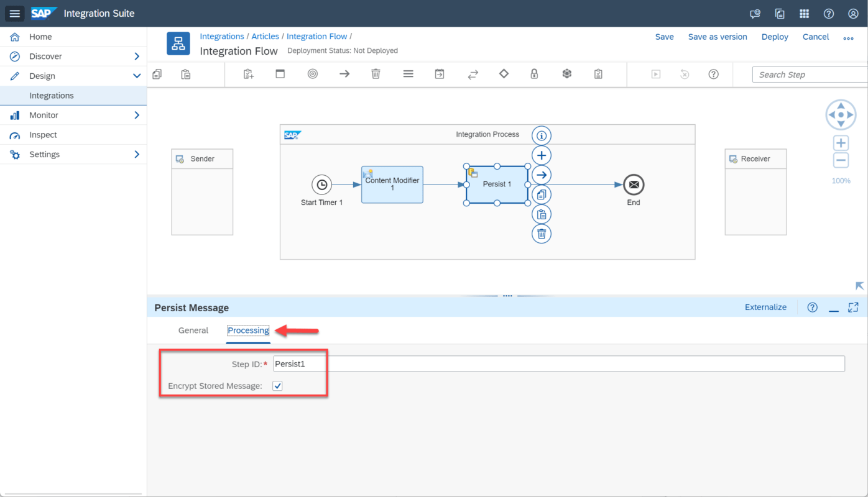Click the Persist step connector arrow icon
Screen dimensions: 868x497
point(542,175)
